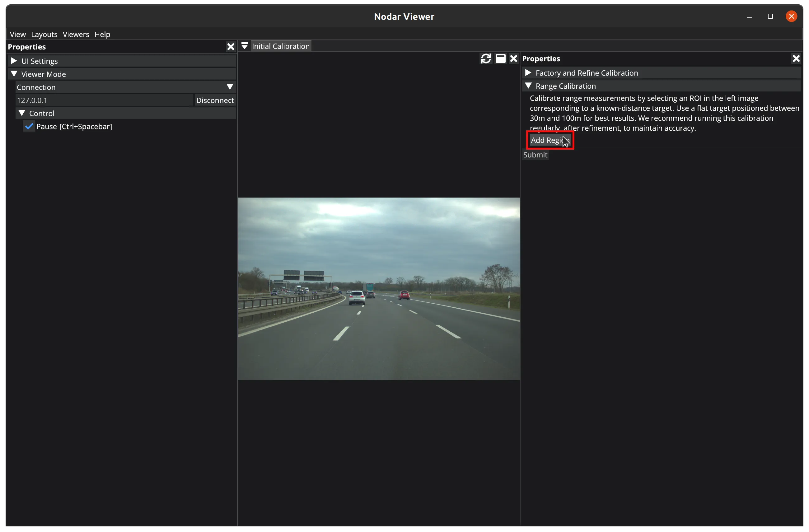Click the 127.0.0.1 address field
This screenshot has width=809, height=532.
click(104, 100)
